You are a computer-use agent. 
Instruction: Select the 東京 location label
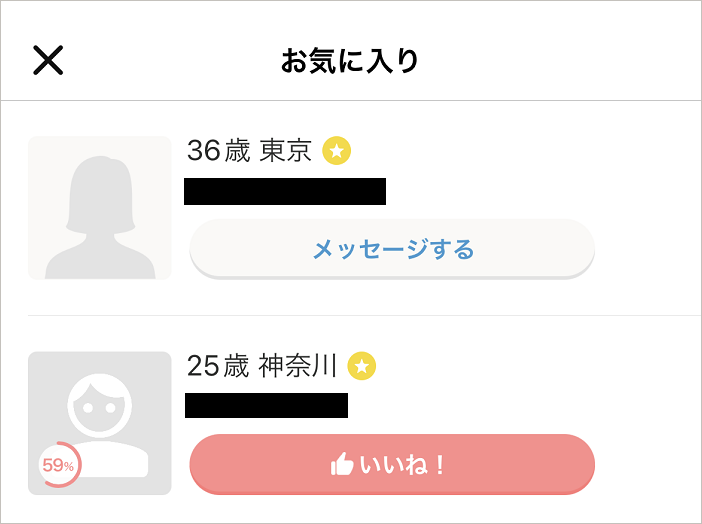(x=286, y=150)
